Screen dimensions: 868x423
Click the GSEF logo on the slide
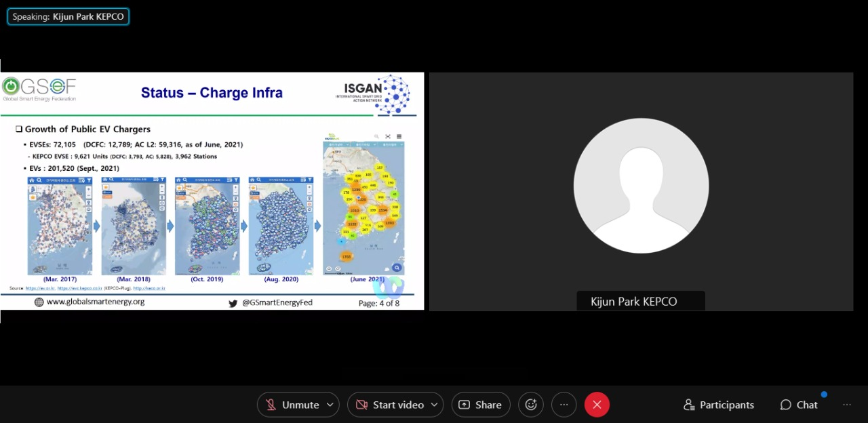click(x=39, y=89)
